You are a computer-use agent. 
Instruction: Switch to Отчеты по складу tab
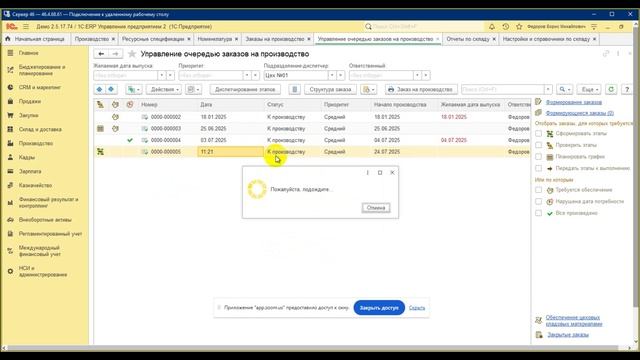point(468,39)
